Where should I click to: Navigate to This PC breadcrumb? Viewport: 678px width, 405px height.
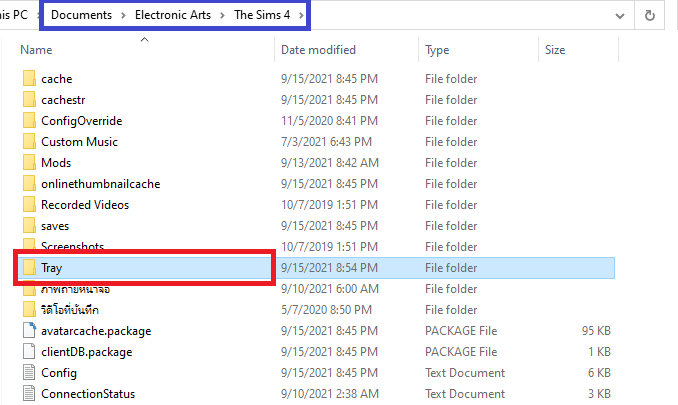point(14,15)
